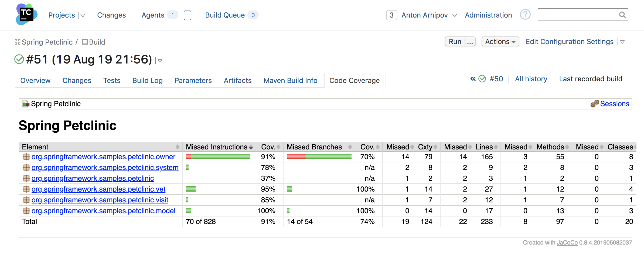Sort by instruction Cov. column
This screenshot has width=644, height=254.
point(270,147)
